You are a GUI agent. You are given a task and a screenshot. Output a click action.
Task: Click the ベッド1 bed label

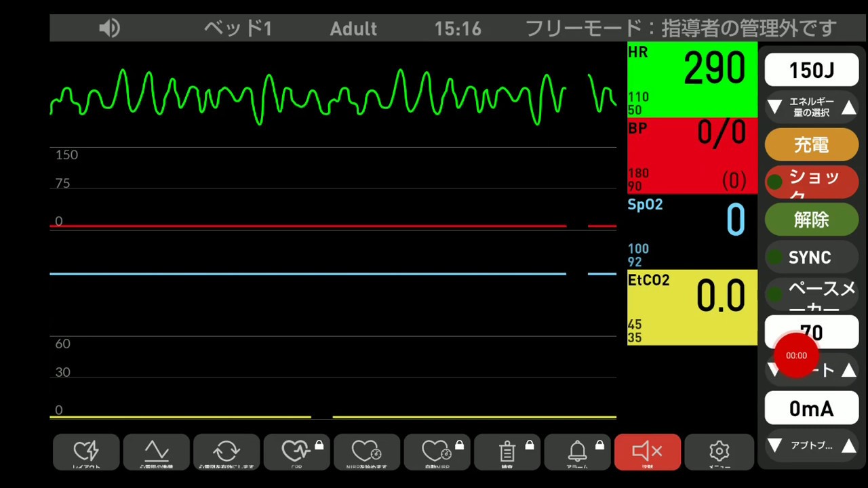click(238, 28)
